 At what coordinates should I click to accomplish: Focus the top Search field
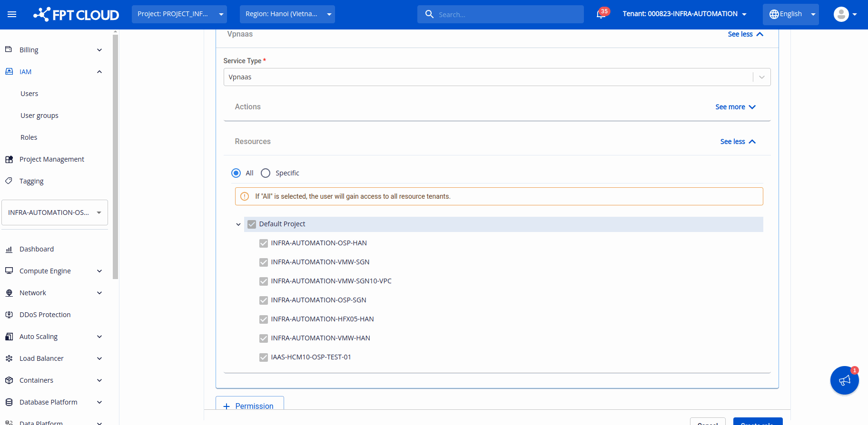point(501,14)
